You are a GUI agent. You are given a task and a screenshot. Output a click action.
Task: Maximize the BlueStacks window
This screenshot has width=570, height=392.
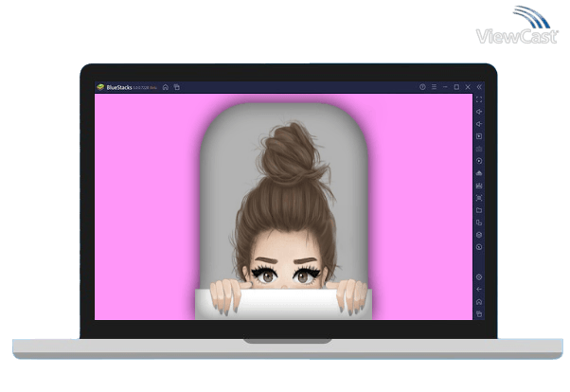coord(456,87)
